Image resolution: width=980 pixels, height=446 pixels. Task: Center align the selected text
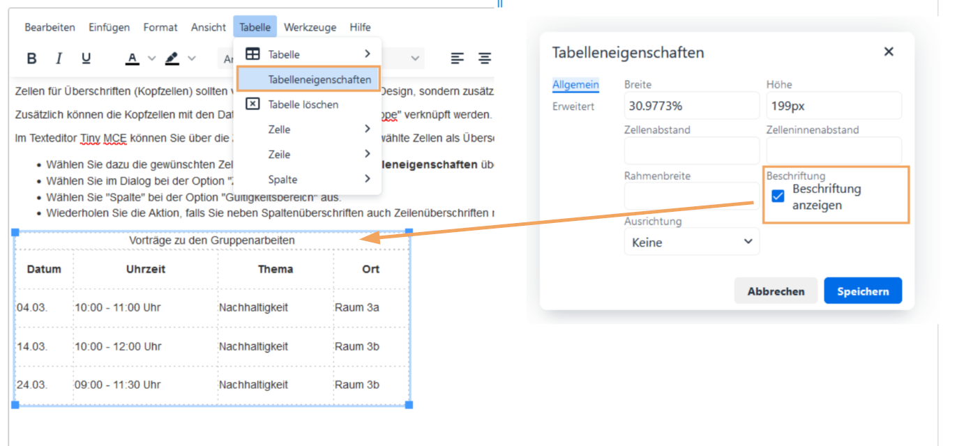(485, 59)
